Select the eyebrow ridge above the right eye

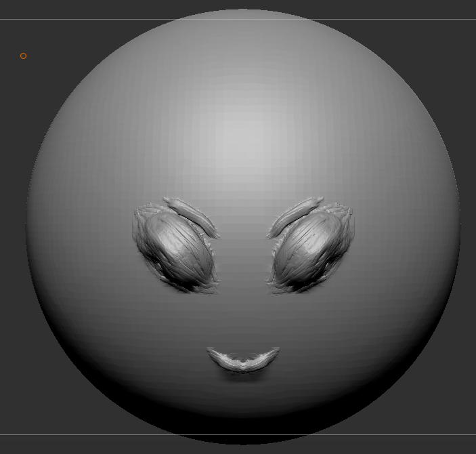tap(295, 215)
